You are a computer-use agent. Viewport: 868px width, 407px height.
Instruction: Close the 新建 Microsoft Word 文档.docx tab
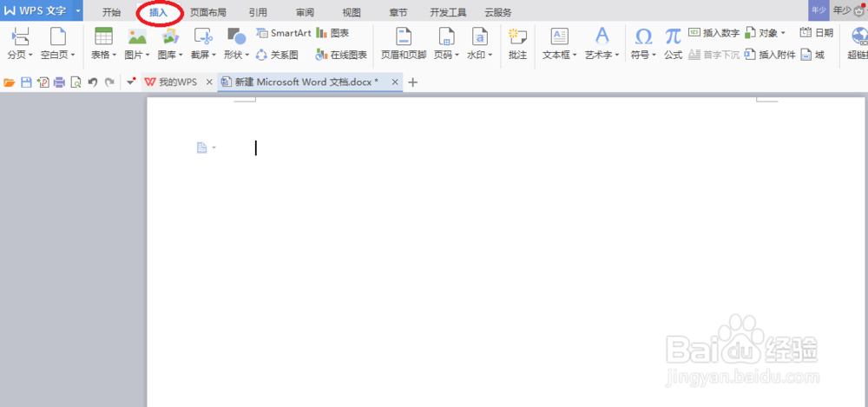click(x=395, y=82)
